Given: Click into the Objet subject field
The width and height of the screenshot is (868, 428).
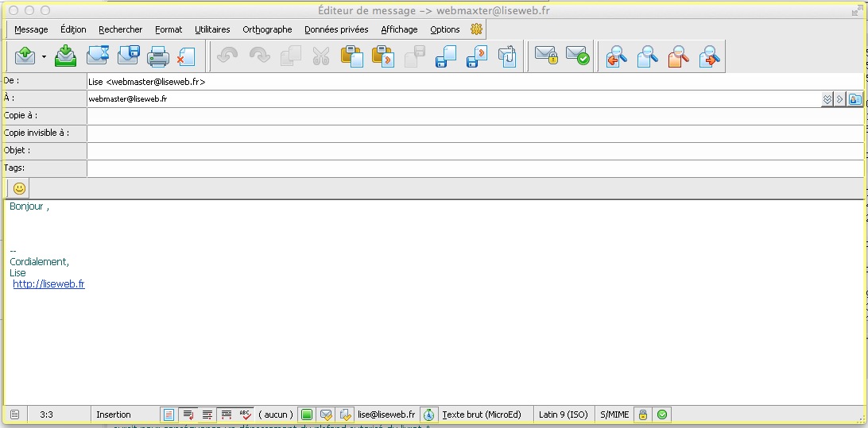Looking at the screenshot, I should (x=475, y=151).
